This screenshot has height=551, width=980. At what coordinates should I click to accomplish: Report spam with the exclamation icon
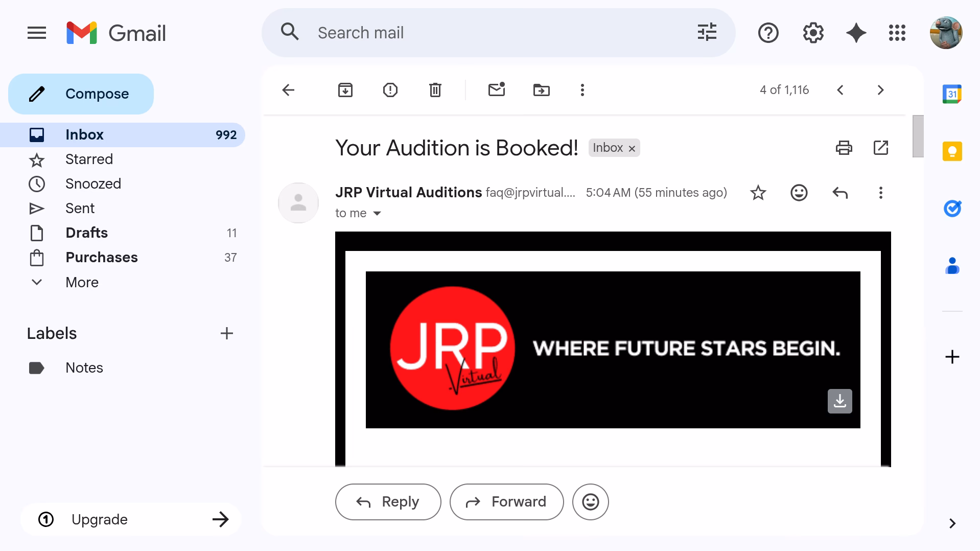point(390,90)
